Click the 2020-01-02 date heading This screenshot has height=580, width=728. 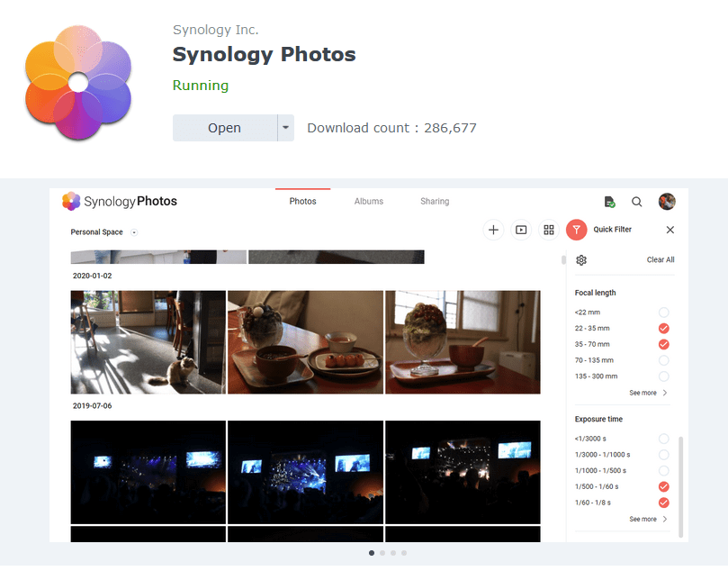pyautogui.click(x=93, y=276)
